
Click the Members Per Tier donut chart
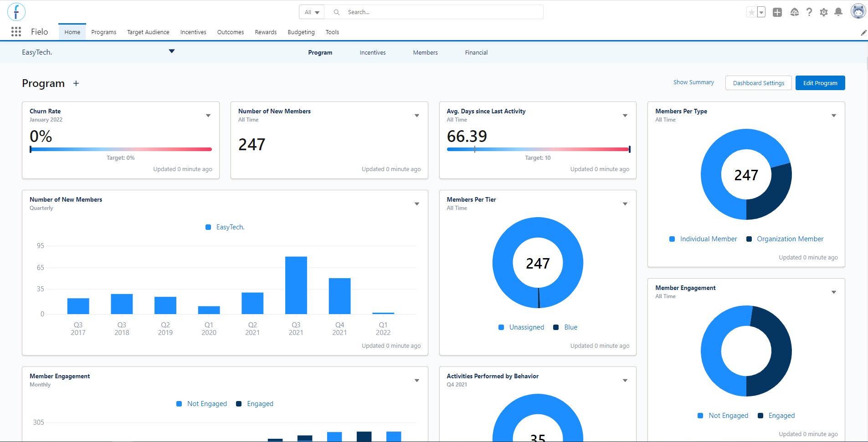538,263
